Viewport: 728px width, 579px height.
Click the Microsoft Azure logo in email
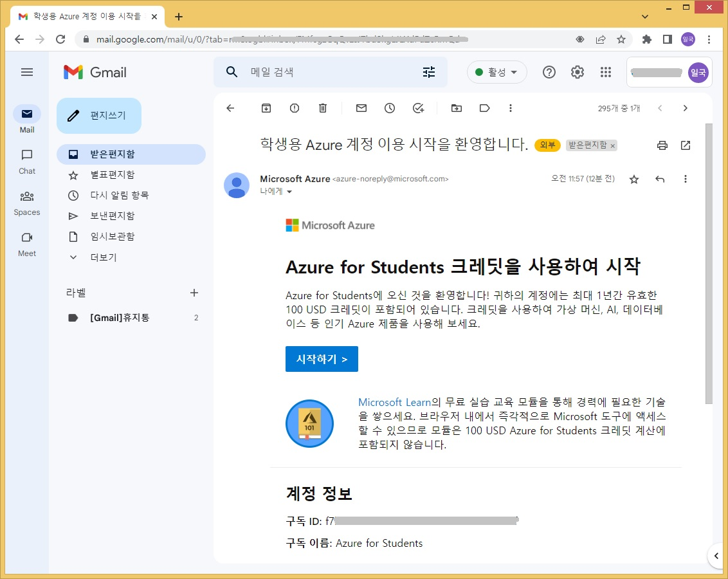click(330, 226)
